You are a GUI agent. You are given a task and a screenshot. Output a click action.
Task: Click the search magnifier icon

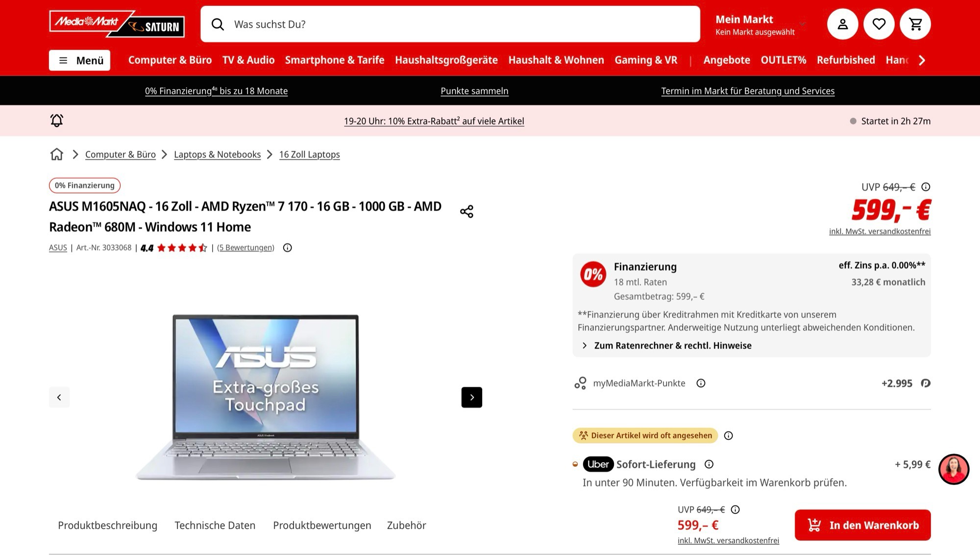point(218,24)
